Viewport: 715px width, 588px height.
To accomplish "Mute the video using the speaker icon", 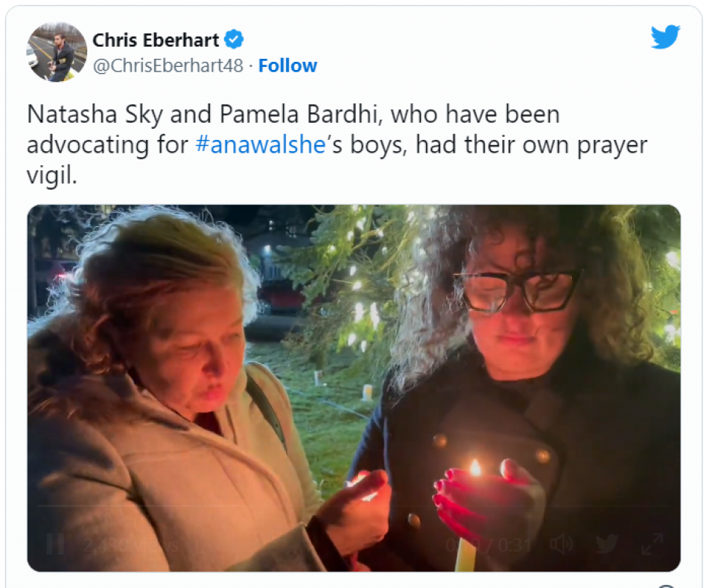I will pos(562,544).
